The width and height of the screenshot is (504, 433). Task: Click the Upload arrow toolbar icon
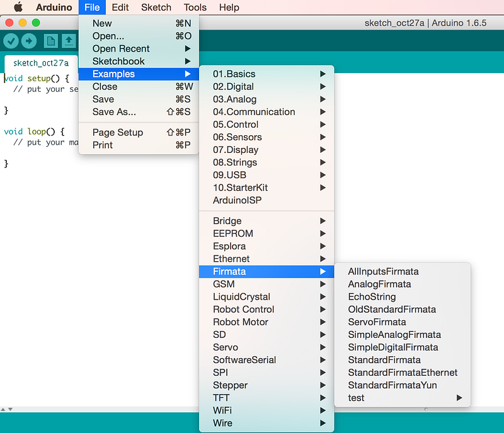point(29,41)
